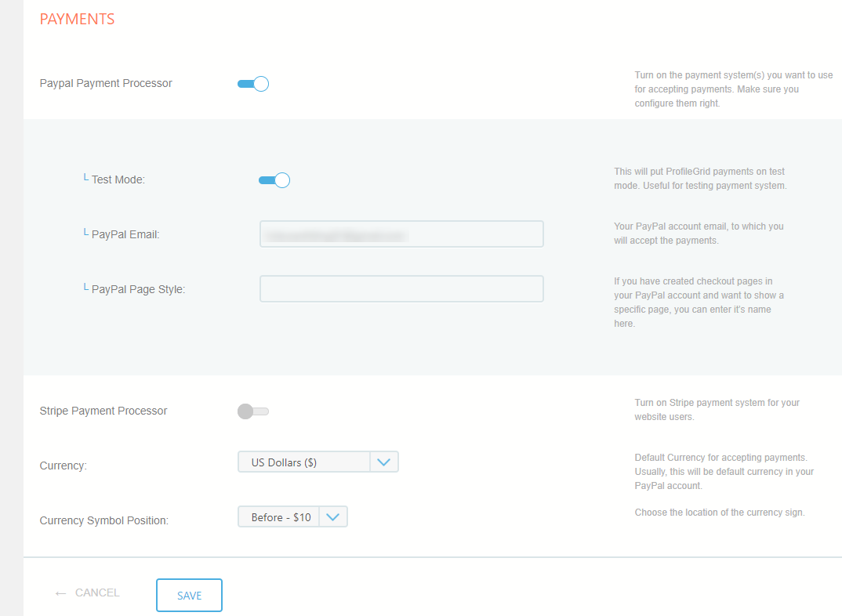The image size is (842, 616).
Task: Click the Currency Symbol Position label
Action: click(x=103, y=520)
